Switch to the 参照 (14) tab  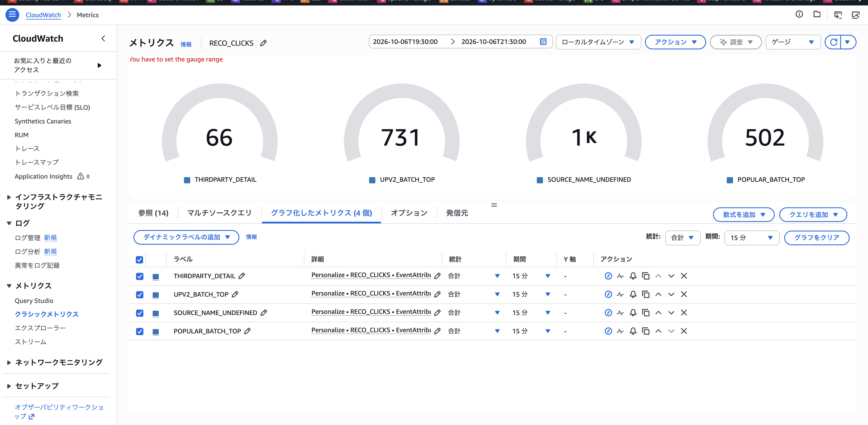point(153,213)
